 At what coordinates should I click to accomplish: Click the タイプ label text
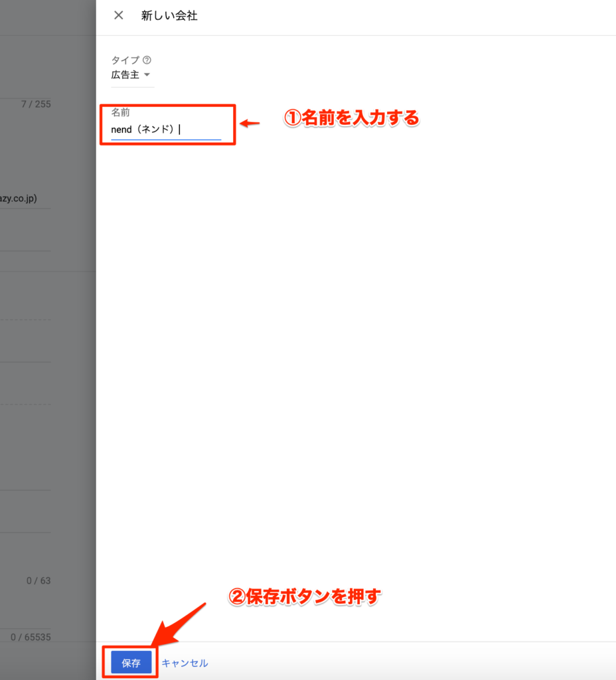click(125, 60)
